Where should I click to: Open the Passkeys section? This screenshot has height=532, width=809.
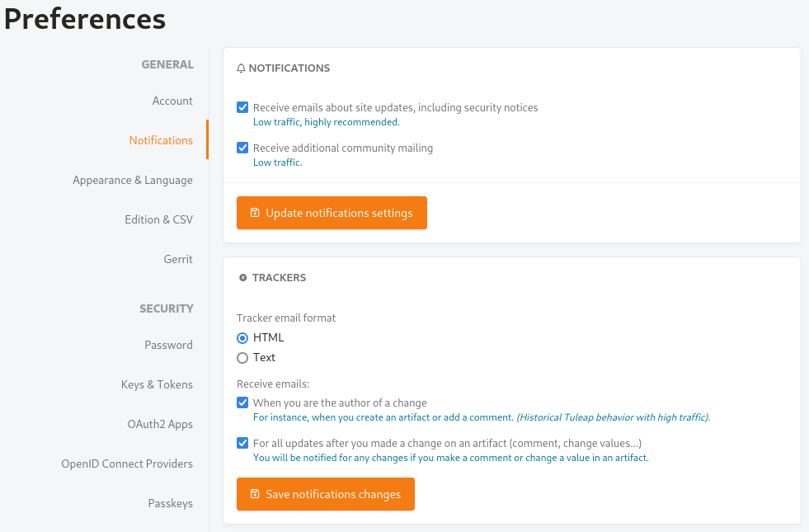[171, 503]
